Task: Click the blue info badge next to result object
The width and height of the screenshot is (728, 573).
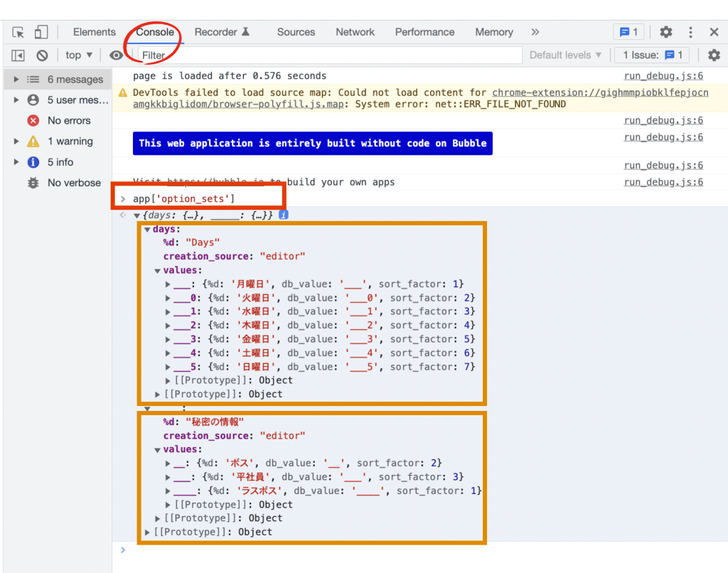Action: tap(283, 215)
